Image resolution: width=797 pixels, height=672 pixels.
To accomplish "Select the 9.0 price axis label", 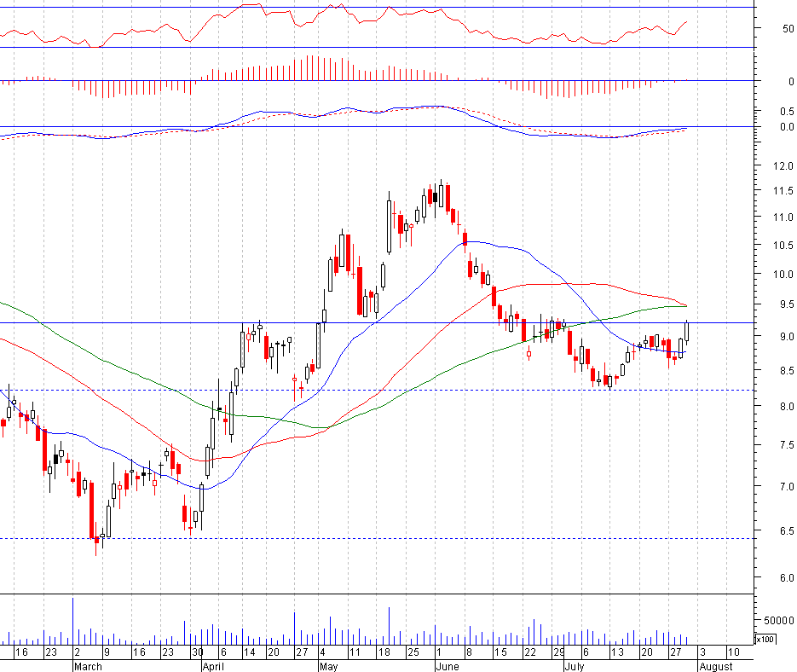I will click(x=787, y=336).
